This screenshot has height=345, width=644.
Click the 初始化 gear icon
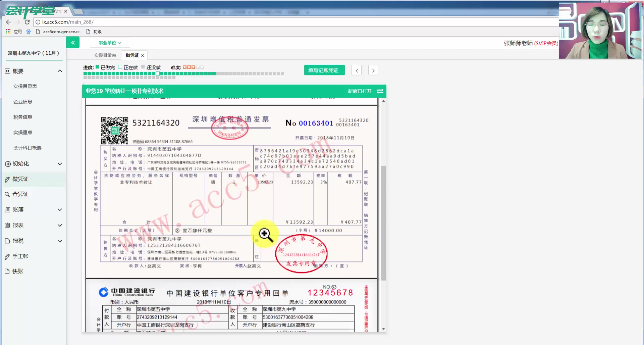(7, 164)
